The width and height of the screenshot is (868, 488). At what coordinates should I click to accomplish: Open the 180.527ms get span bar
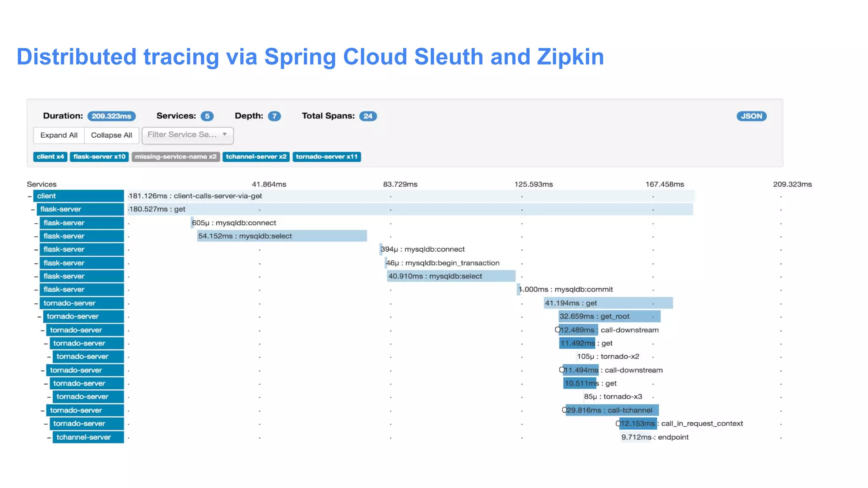410,209
